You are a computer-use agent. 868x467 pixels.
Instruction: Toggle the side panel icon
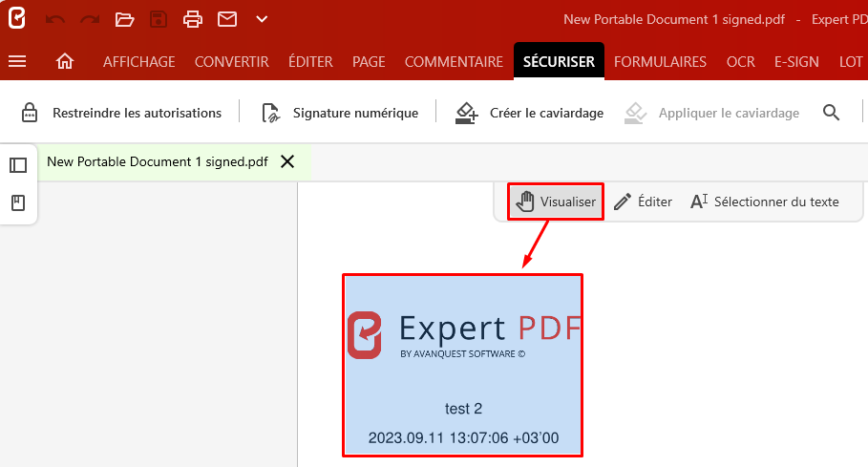coord(18,165)
